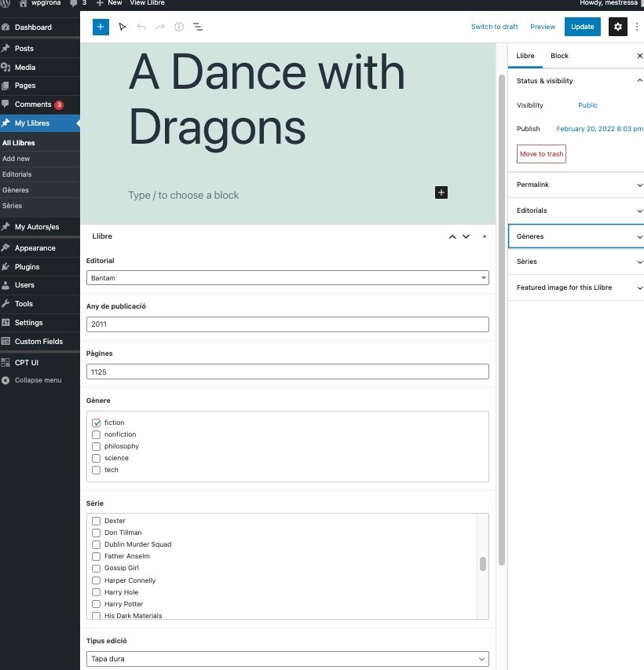Open the Editorial Bantam dropdown
The height and width of the screenshot is (670, 644).
pyautogui.click(x=287, y=278)
